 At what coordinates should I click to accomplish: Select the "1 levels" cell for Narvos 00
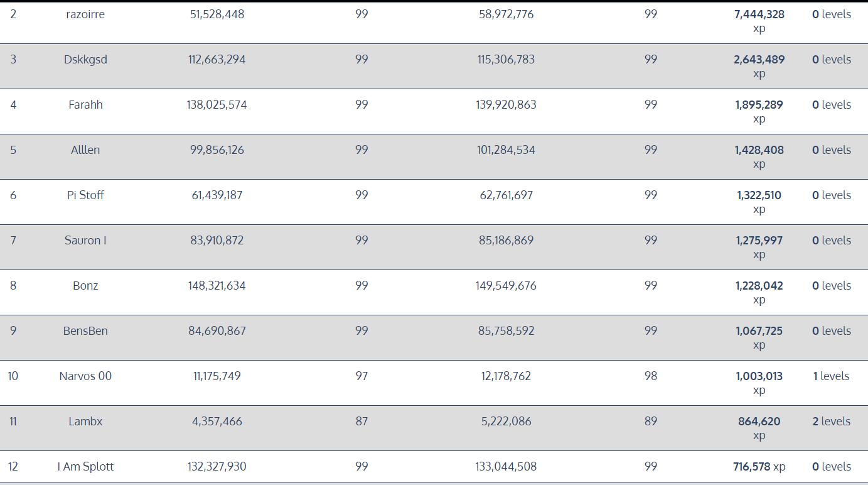click(831, 376)
